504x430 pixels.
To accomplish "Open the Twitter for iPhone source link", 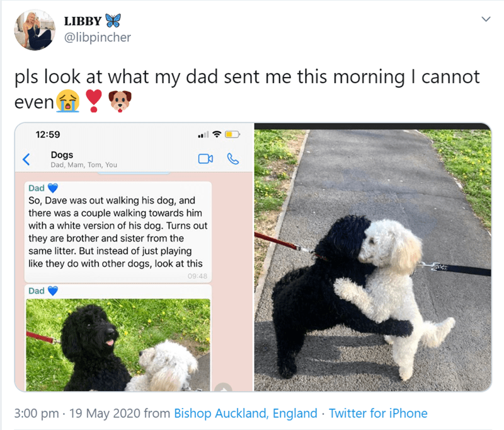I will pyautogui.click(x=378, y=413).
